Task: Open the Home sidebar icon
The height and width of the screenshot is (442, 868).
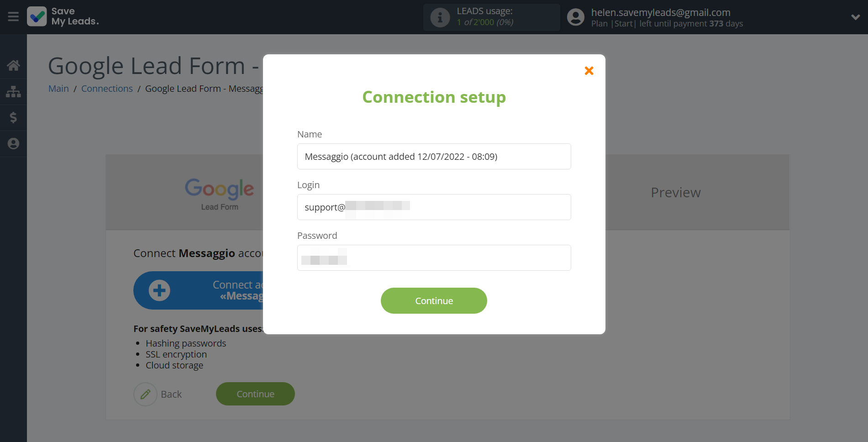Action: coord(13,65)
